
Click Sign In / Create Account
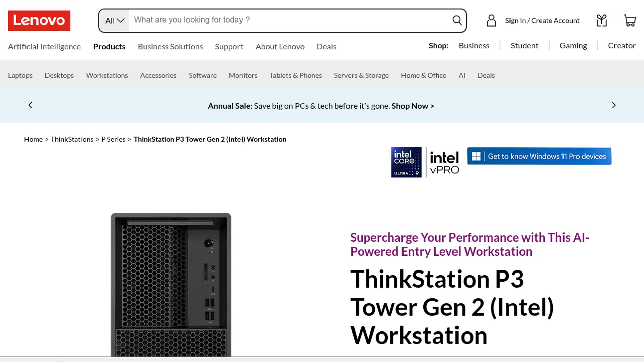542,21
